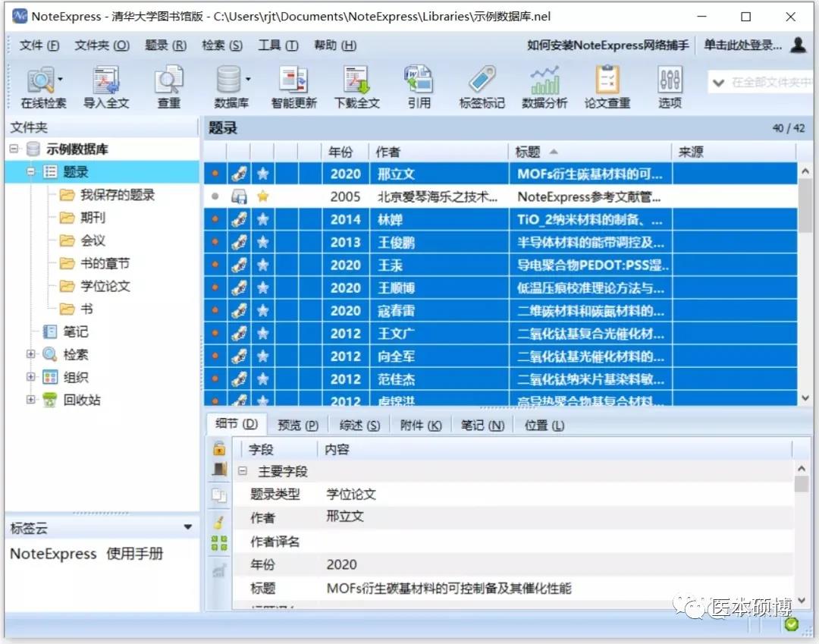
Task: Open the dropdown arrow beside 在线检索
Action: (x=60, y=80)
